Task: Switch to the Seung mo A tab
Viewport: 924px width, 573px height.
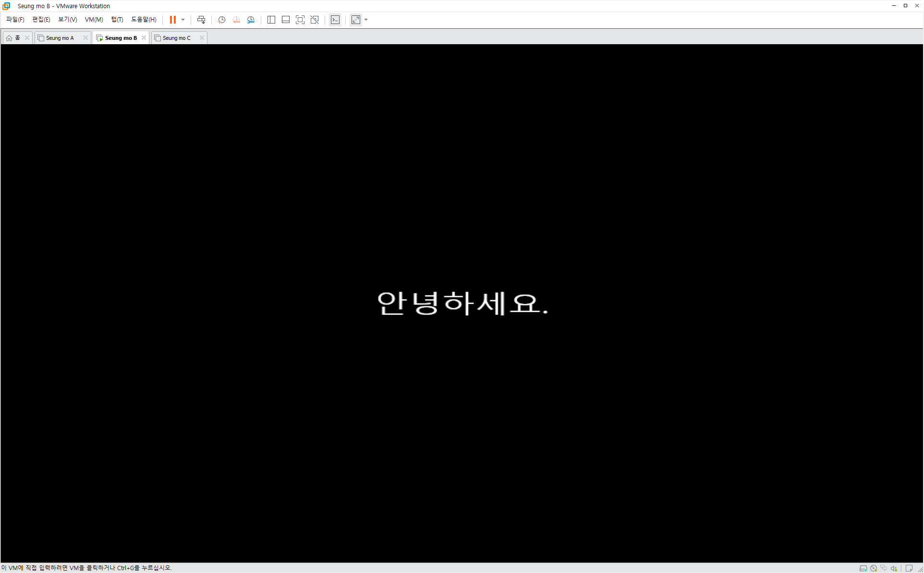Action: tap(60, 38)
